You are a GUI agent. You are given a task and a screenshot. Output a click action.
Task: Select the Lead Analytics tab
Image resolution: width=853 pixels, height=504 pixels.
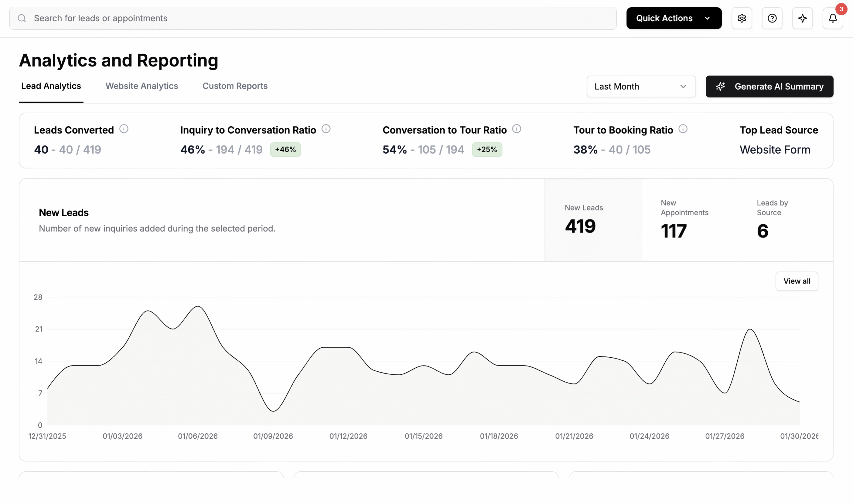click(51, 86)
